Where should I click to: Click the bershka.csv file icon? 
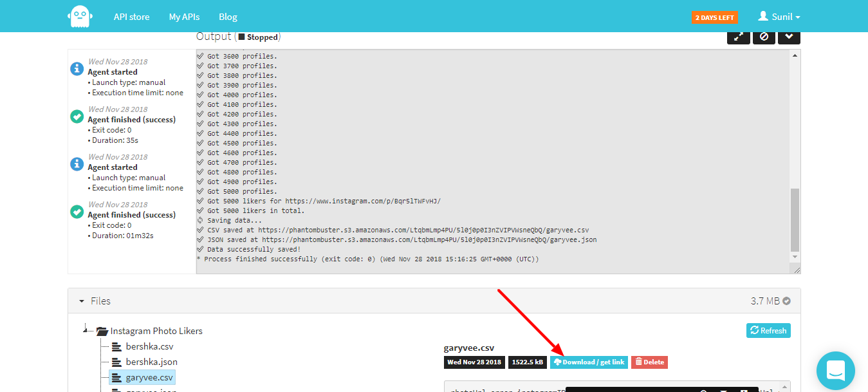(x=116, y=346)
